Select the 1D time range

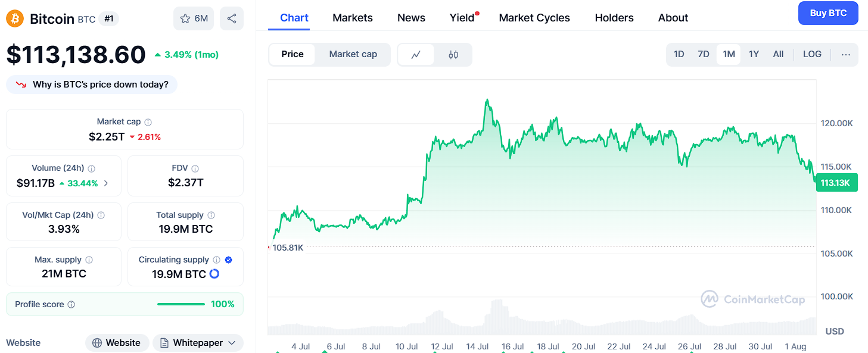(679, 54)
